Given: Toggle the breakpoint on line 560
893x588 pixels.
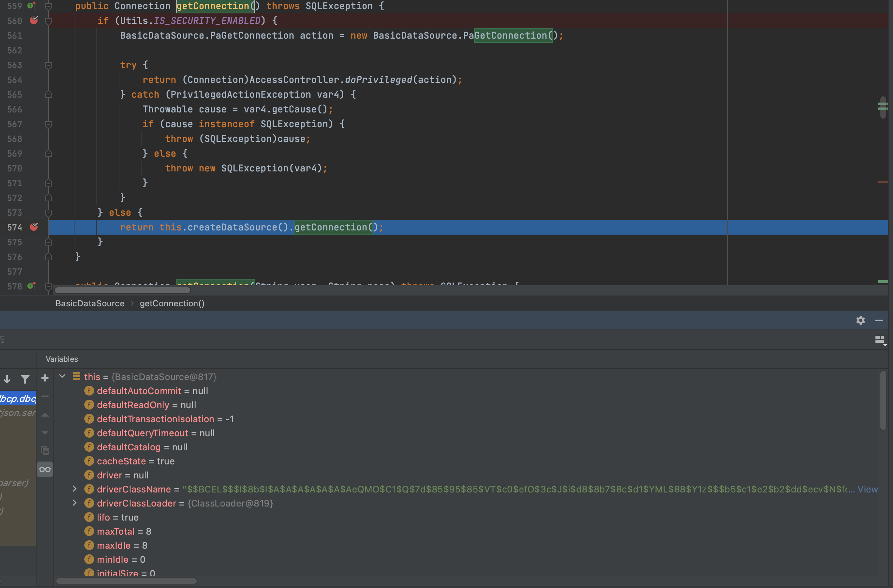Looking at the screenshot, I should click(34, 20).
